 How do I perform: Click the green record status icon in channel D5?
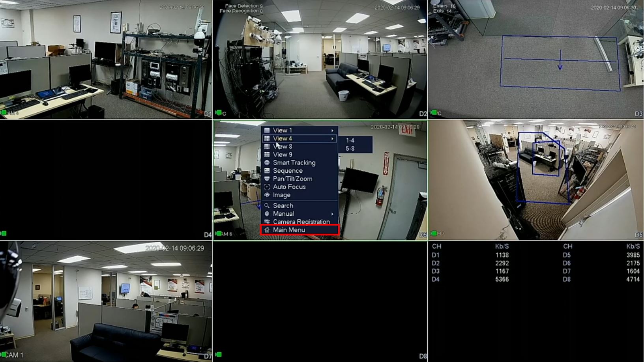tap(219, 233)
